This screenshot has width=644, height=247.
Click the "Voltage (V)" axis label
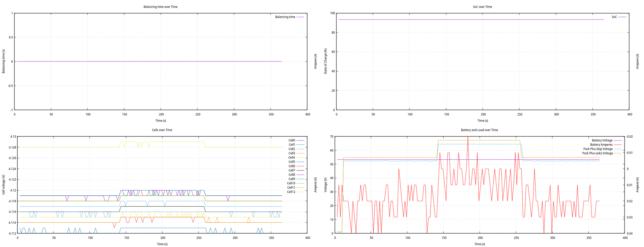click(x=325, y=185)
